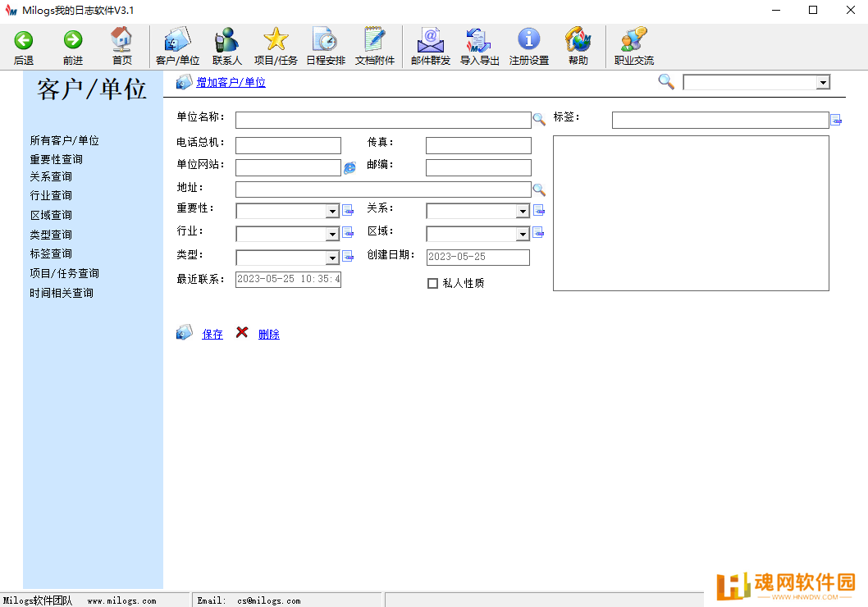
Task: Click the 创建日期 date field
Action: [477, 258]
